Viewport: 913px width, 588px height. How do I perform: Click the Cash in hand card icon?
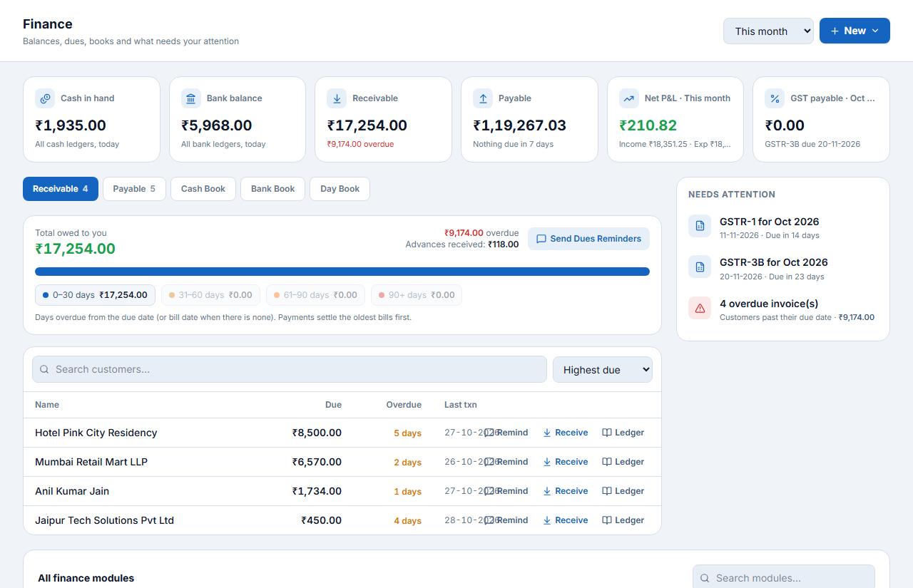pyautogui.click(x=45, y=98)
